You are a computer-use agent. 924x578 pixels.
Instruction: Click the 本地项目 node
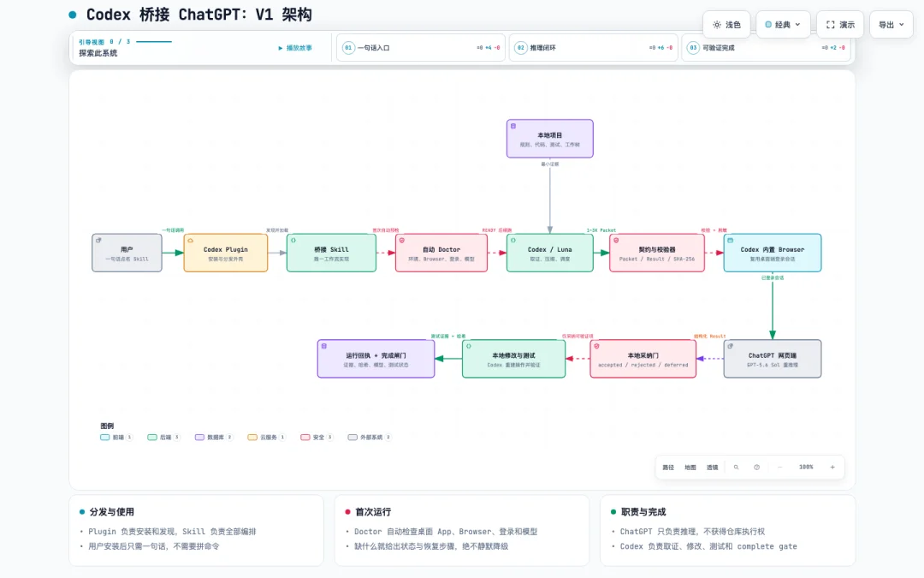(x=550, y=139)
